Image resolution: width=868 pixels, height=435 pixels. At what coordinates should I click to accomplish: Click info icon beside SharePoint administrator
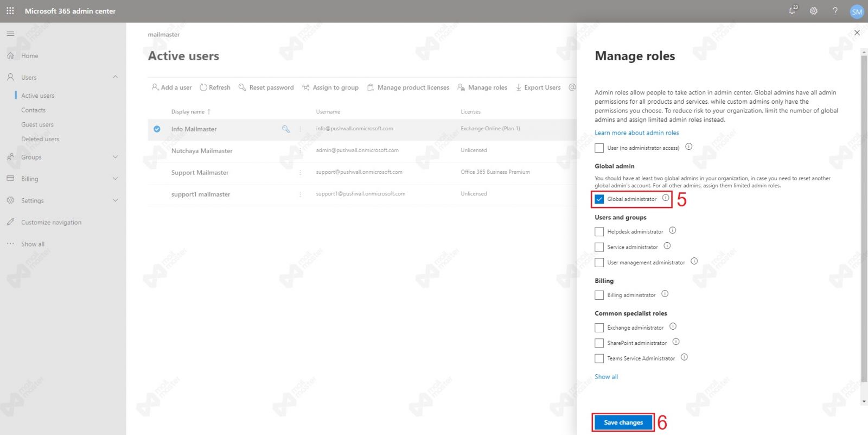[x=676, y=342]
